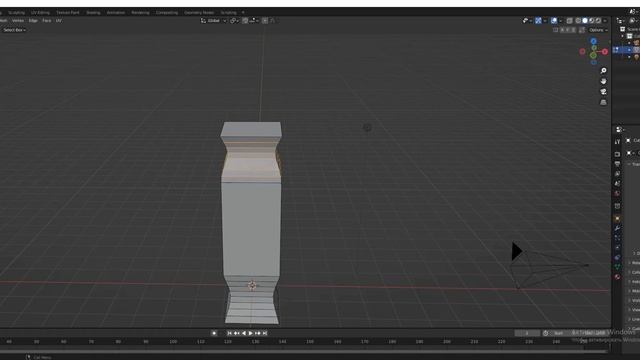Open the Shading workspace tab
This screenshot has width=640, height=360.
[x=93, y=13]
